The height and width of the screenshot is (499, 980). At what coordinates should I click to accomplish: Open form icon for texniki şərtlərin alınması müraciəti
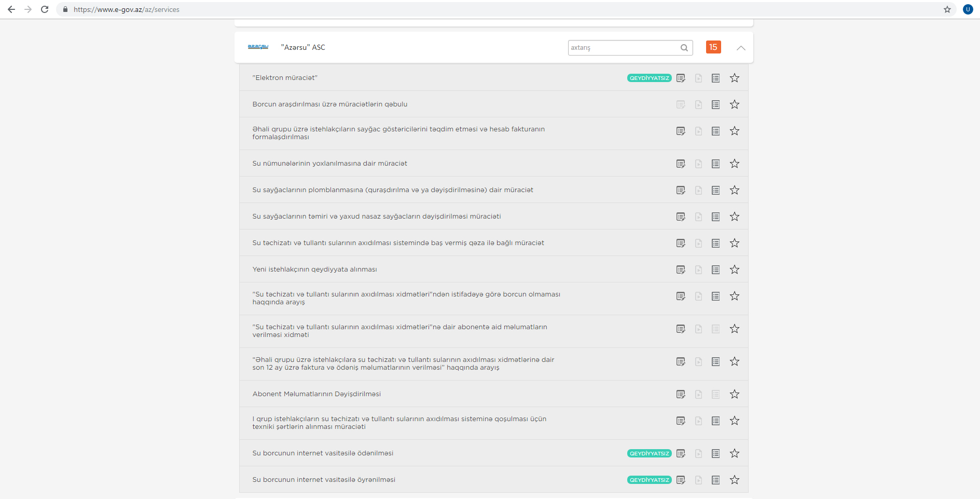coord(681,421)
